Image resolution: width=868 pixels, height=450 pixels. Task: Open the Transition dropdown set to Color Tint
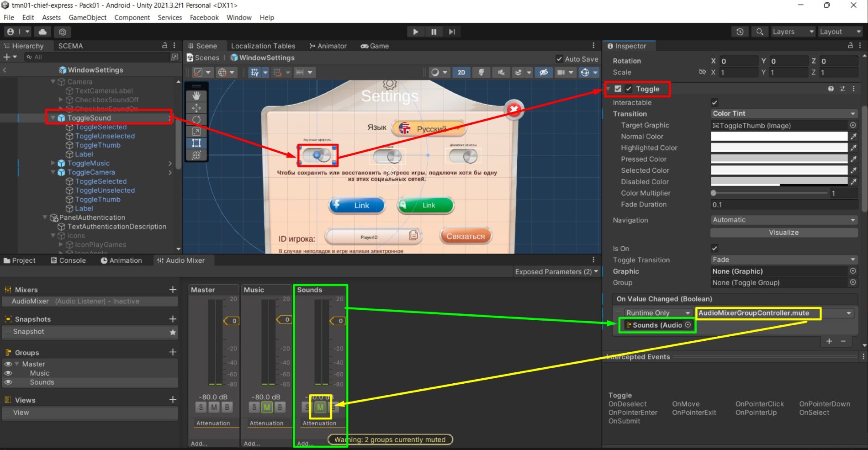pyautogui.click(x=783, y=113)
